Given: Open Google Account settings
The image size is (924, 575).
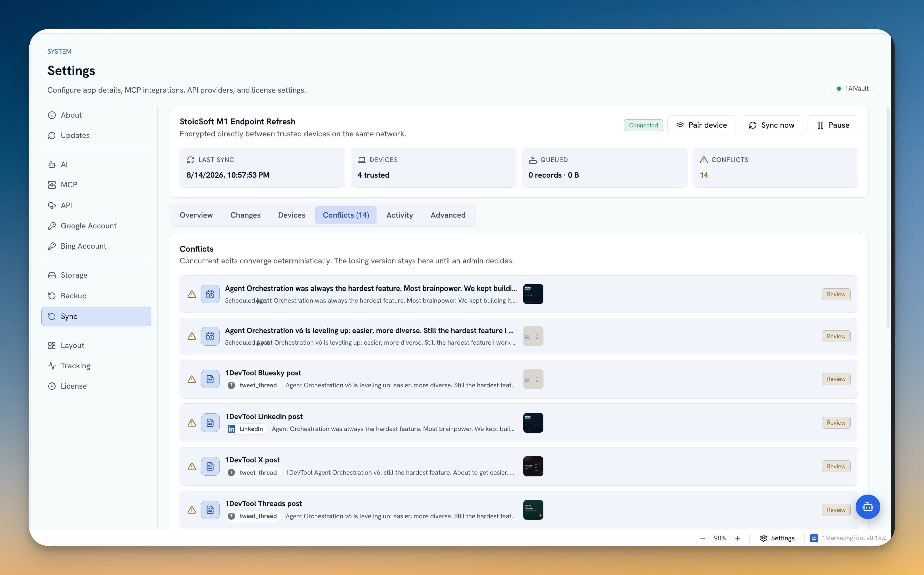Looking at the screenshot, I should click(x=96, y=226).
